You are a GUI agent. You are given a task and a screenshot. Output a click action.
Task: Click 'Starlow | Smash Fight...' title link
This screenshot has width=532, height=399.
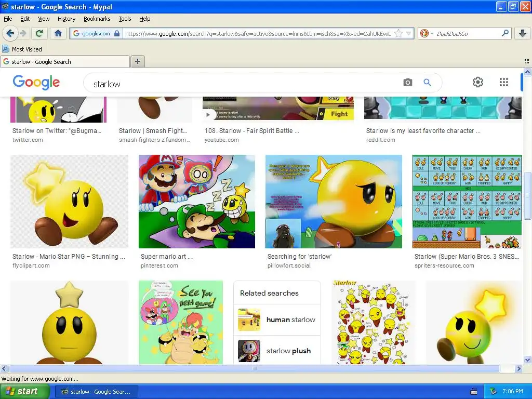click(153, 130)
